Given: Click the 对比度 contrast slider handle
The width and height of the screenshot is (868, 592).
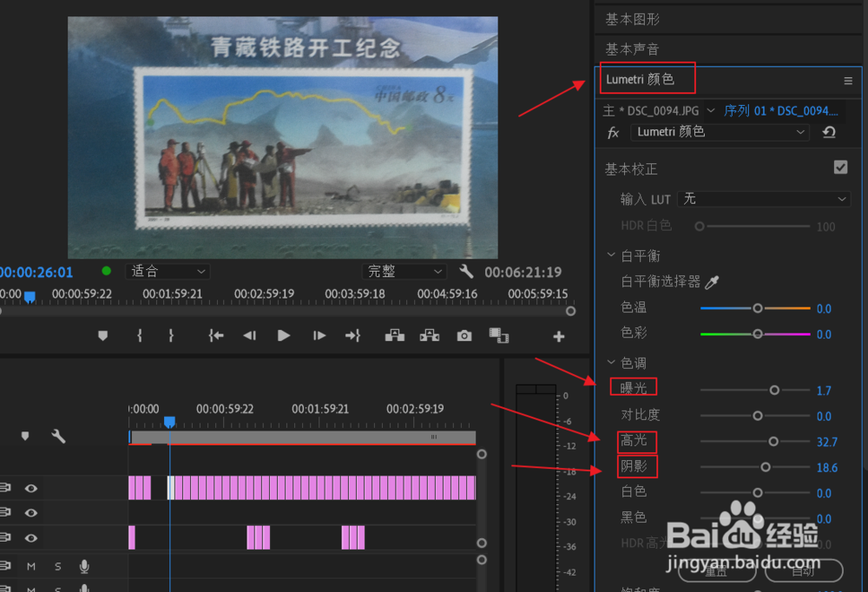Looking at the screenshot, I should pyautogui.click(x=757, y=416).
